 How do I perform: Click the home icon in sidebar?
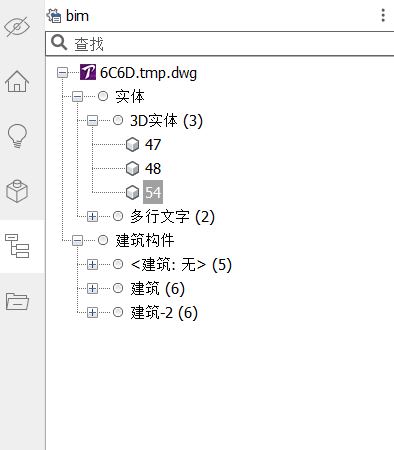click(17, 81)
